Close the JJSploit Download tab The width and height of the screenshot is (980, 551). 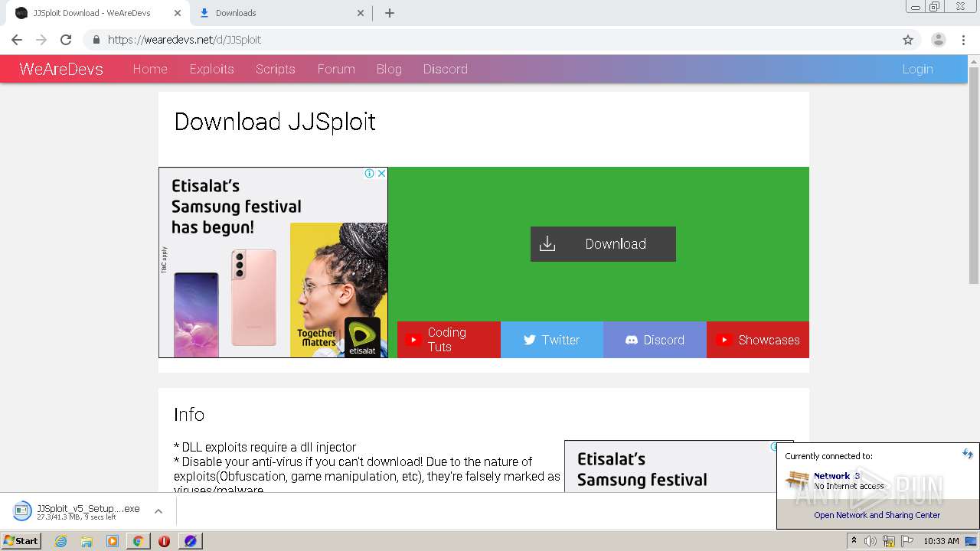pos(178,13)
